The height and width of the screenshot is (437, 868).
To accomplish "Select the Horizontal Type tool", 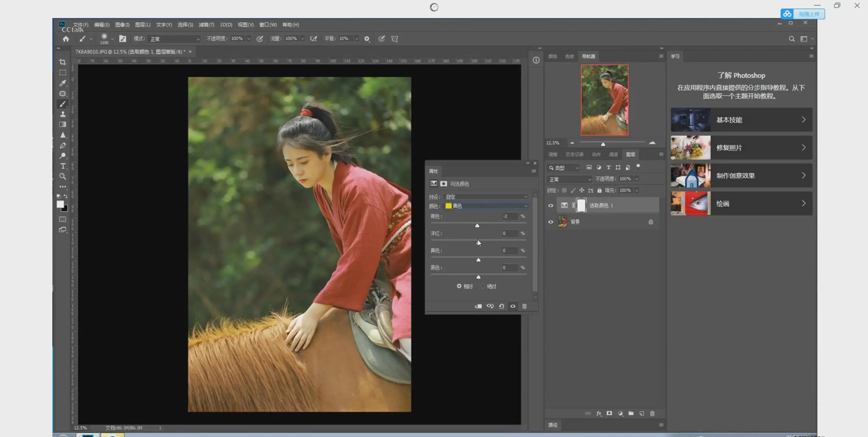I will coord(63,166).
